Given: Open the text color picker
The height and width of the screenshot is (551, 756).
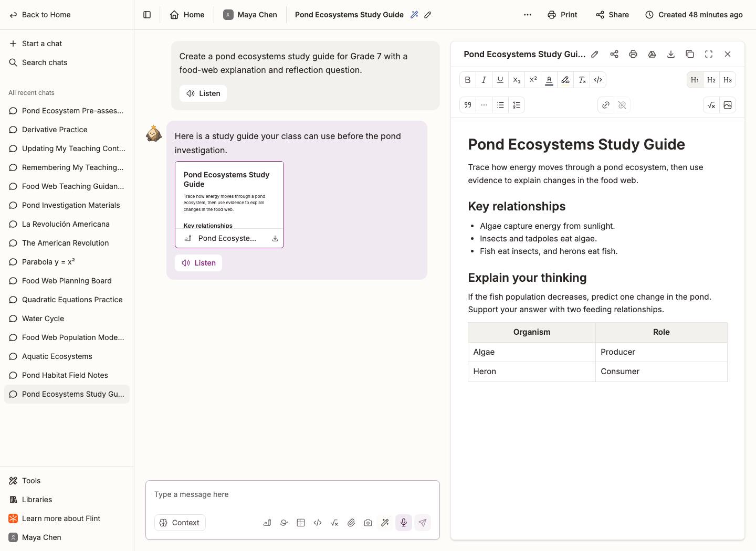Looking at the screenshot, I should pyautogui.click(x=549, y=80).
